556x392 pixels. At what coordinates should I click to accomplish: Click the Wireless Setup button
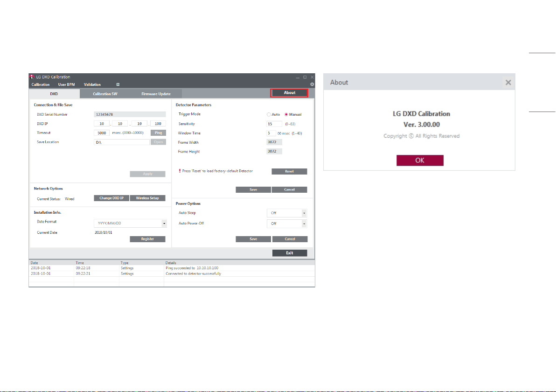coord(147,198)
